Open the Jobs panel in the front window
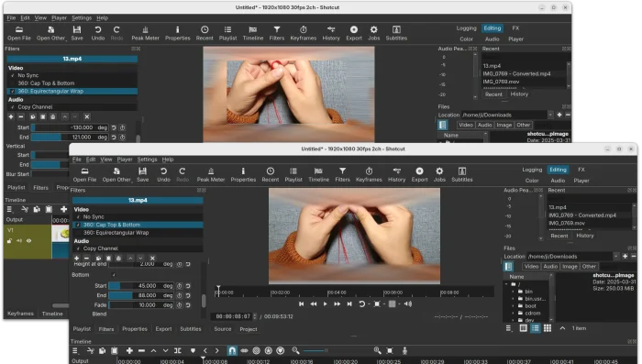The height and width of the screenshot is (364, 642). [x=439, y=175]
